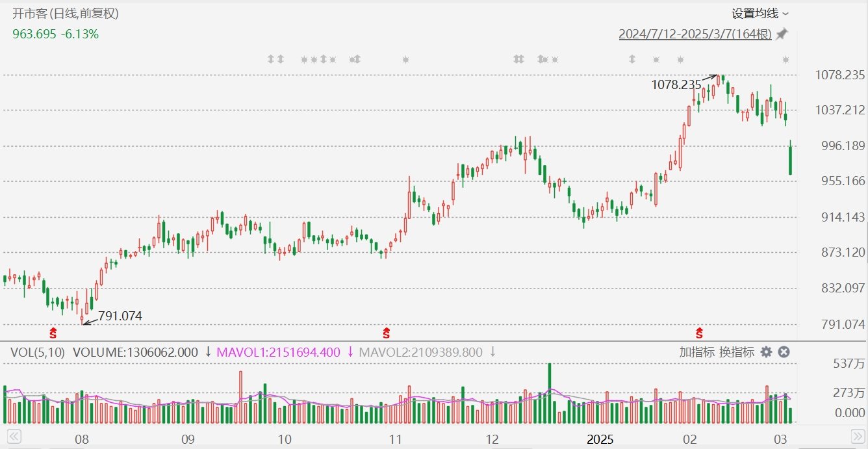The width and height of the screenshot is (868, 449).
Task: Click the last large green candlestick in March
Action: pyautogui.click(x=790, y=159)
